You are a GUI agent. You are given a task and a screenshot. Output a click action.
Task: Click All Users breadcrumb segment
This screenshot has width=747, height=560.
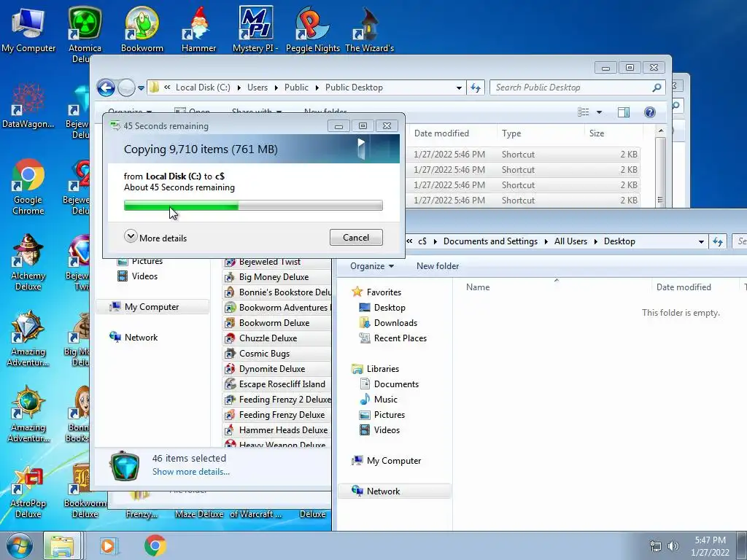point(570,241)
